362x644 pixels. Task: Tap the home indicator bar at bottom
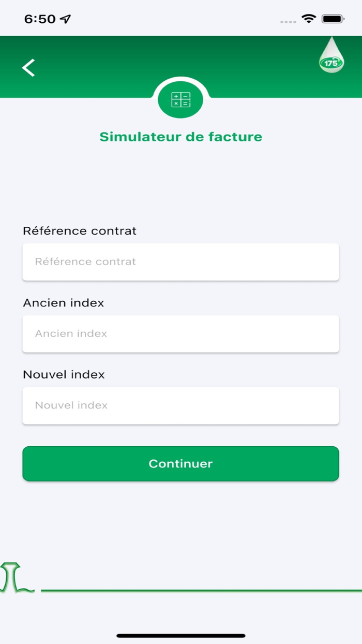tap(180, 634)
